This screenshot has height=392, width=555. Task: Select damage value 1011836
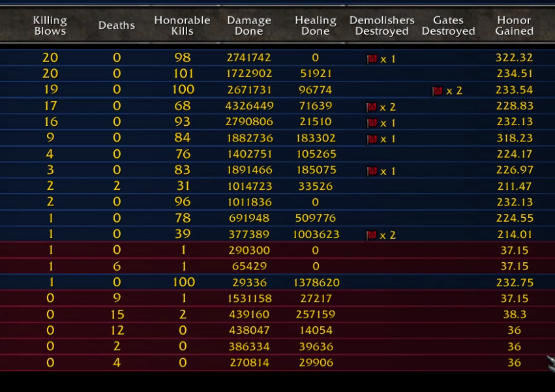pos(249,202)
